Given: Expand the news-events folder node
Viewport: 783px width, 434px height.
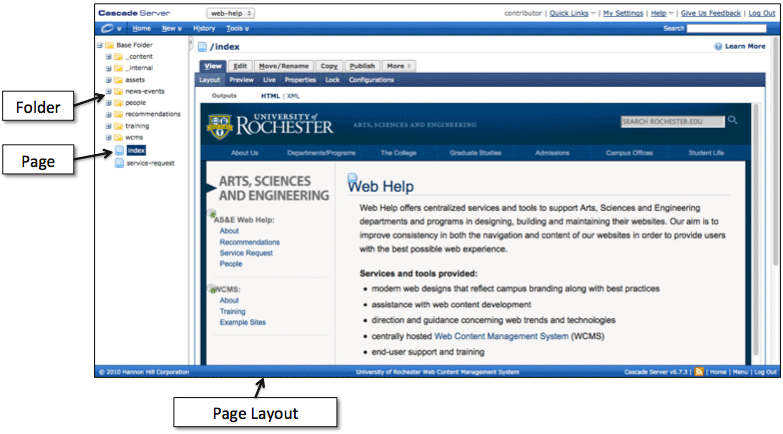Looking at the screenshot, I should (x=108, y=91).
